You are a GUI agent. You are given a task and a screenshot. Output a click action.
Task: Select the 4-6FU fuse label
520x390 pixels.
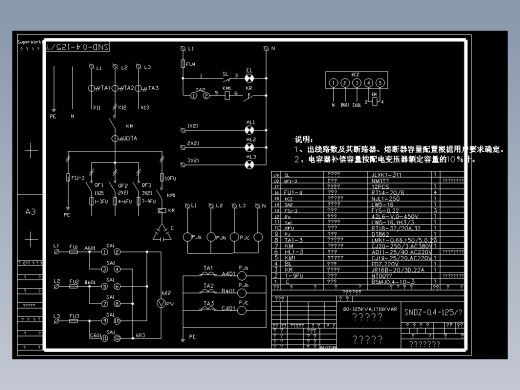pyautogui.click(x=125, y=201)
